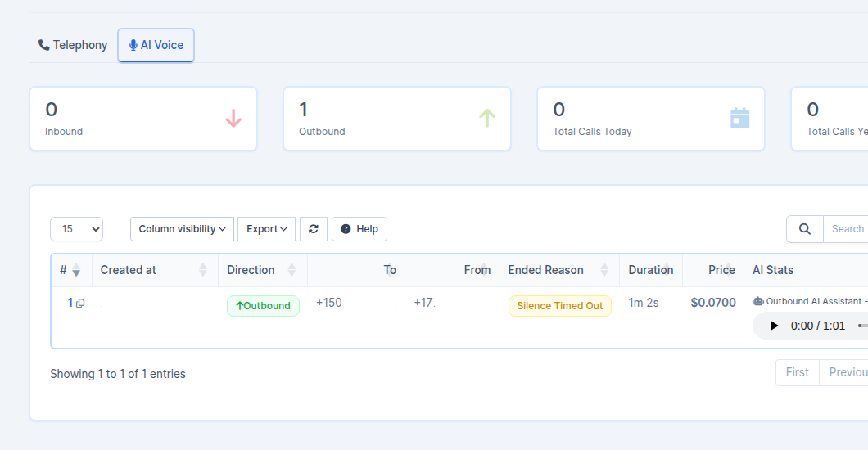Go to the First page

(x=797, y=372)
